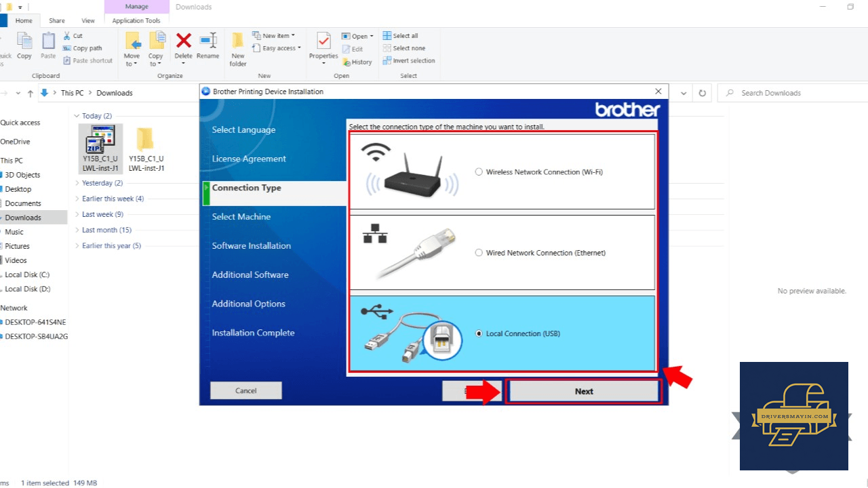868x488 pixels.
Task: Open the New item dropdown
Action: 273,36
